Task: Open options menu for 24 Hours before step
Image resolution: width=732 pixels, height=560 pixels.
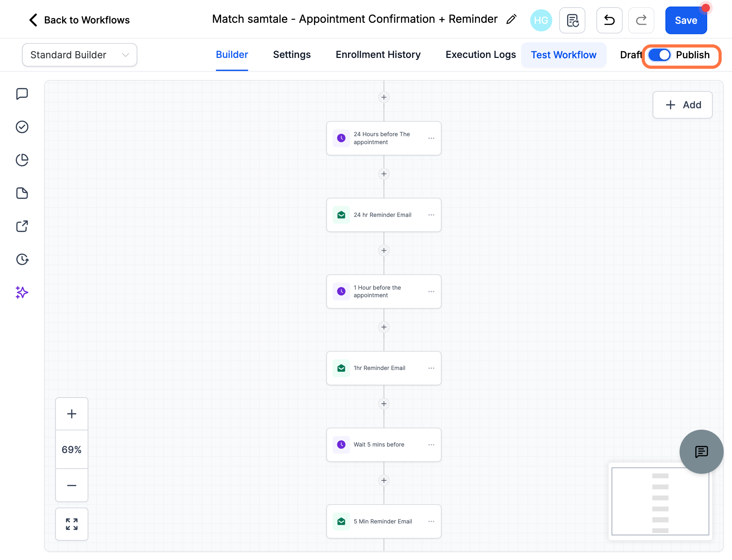Action: point(431,138)
